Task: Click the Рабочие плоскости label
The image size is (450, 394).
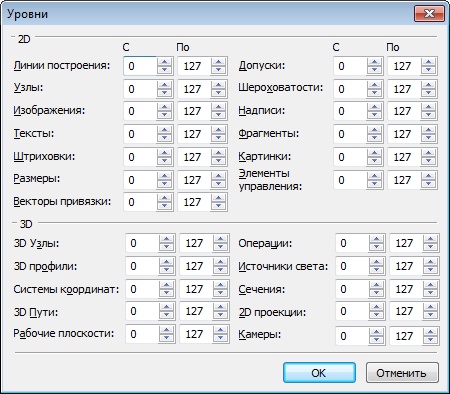Action: point(64,333)
